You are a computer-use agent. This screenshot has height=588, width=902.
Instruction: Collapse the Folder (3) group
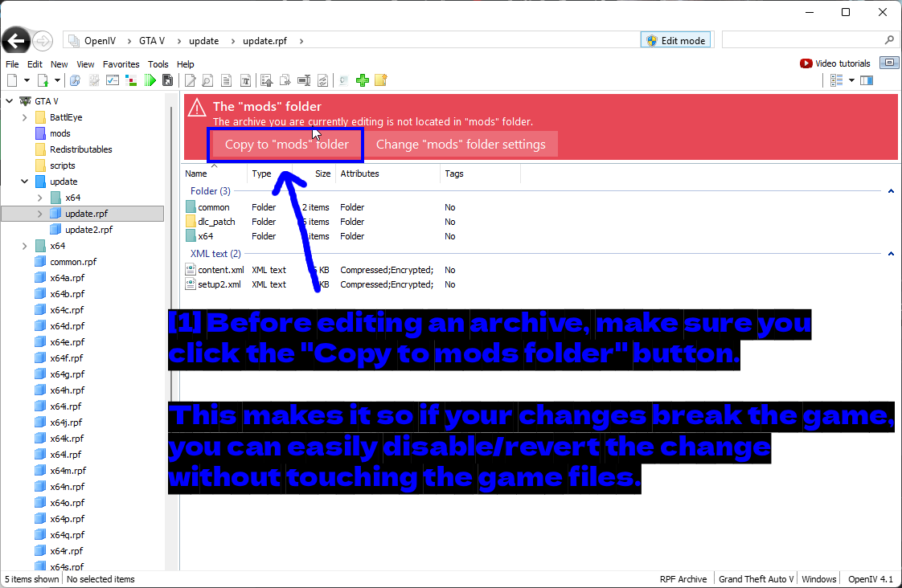pos(891,191)
